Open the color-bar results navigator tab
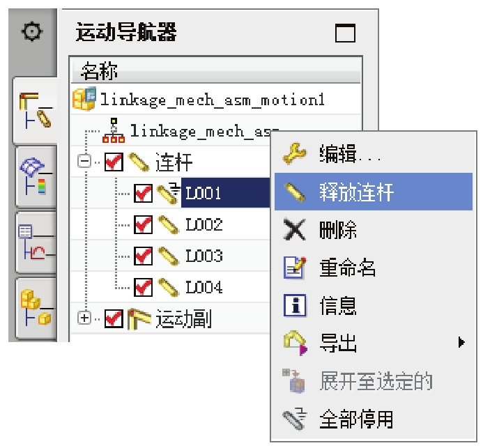Screen dimensions: 483x448 pyautogui.click(x=36, y=176)
